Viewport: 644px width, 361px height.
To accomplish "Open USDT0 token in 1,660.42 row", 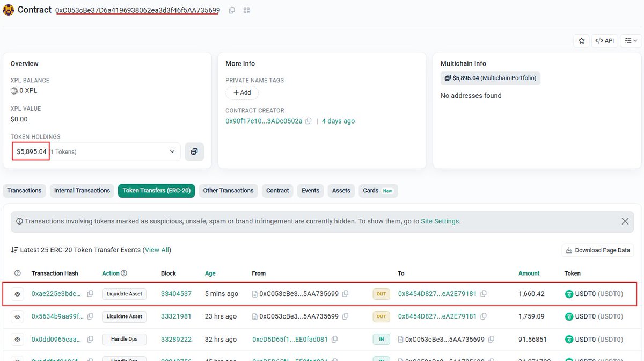I will pyautogui.click(x=594, y=294).
